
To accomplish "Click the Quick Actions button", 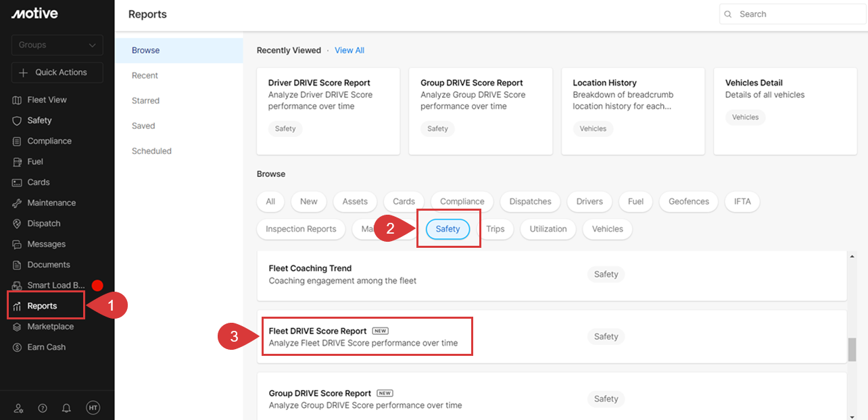I will pos(57,72).
